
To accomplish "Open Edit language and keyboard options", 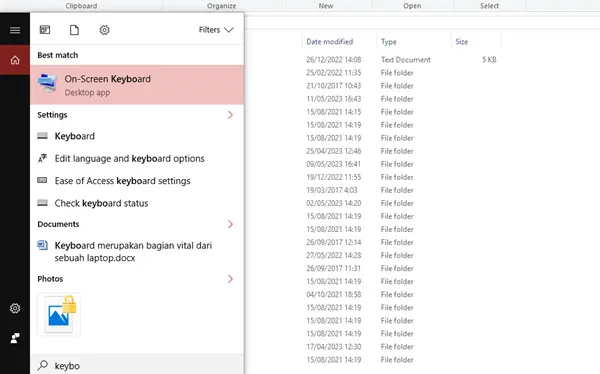I will (137, 158).
